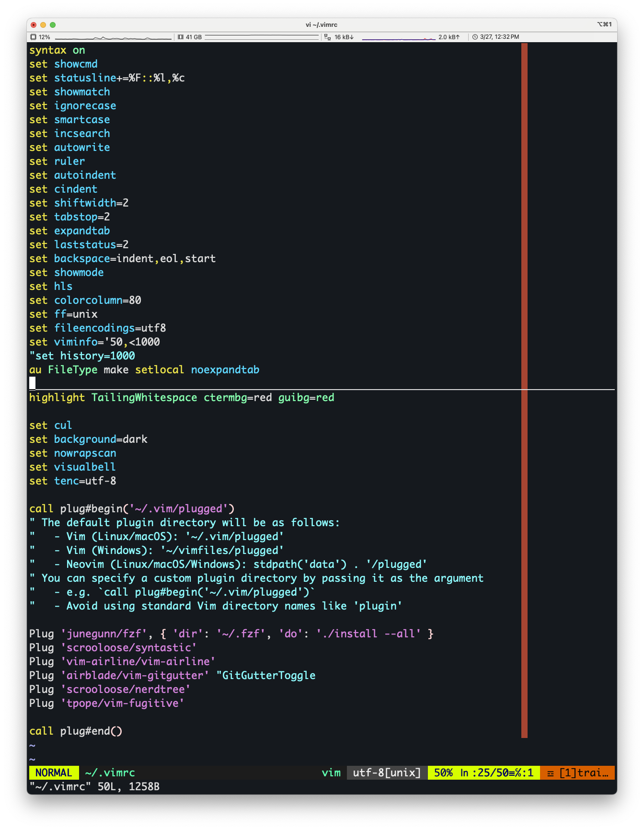
Task: Click the 'au FileType make setlocal noexpandtab' line
Action: 144,370
